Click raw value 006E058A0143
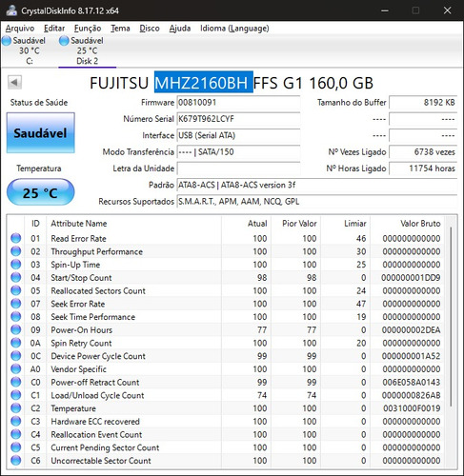The width and height of the screenshot is (464, 476). 411,382
